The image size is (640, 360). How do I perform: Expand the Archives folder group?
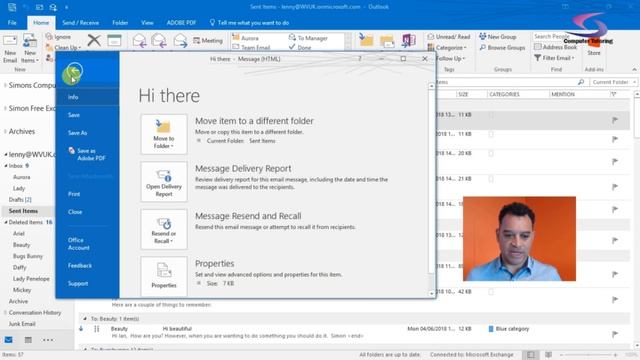(x=5, y=131)
